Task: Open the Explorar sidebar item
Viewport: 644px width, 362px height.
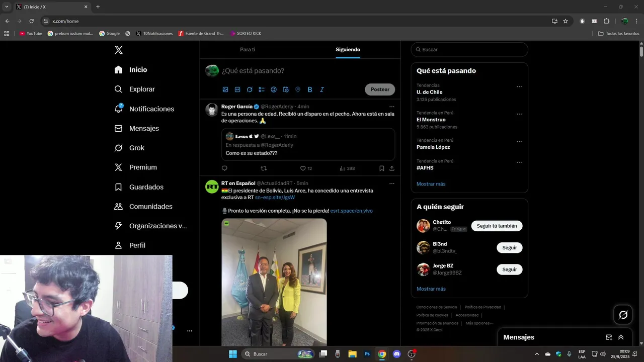Action: click(135, 89)
